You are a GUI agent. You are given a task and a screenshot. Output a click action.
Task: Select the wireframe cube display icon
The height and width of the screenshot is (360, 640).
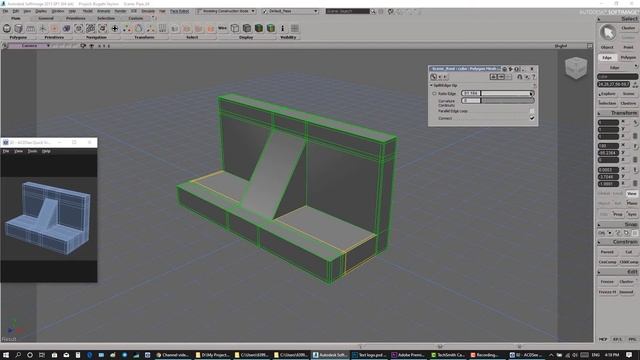pos(235,28)
